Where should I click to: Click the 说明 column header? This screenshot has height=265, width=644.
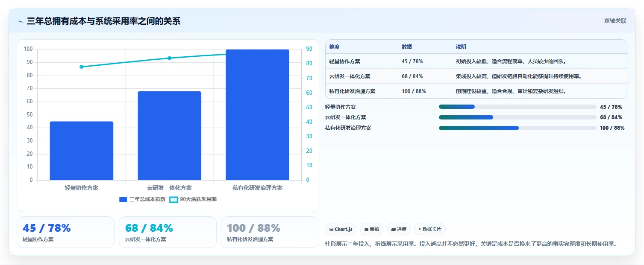461,47
